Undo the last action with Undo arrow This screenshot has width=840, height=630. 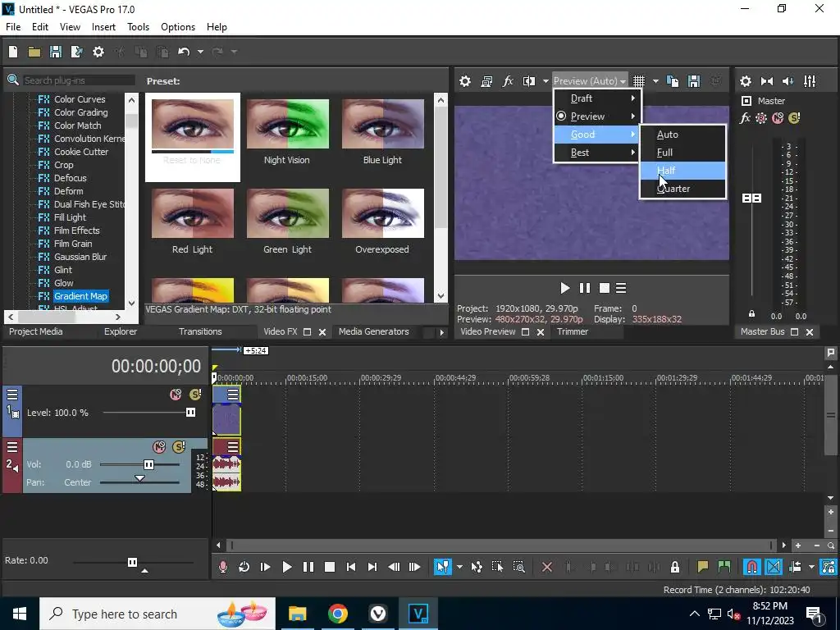click(x=184, y=52)
